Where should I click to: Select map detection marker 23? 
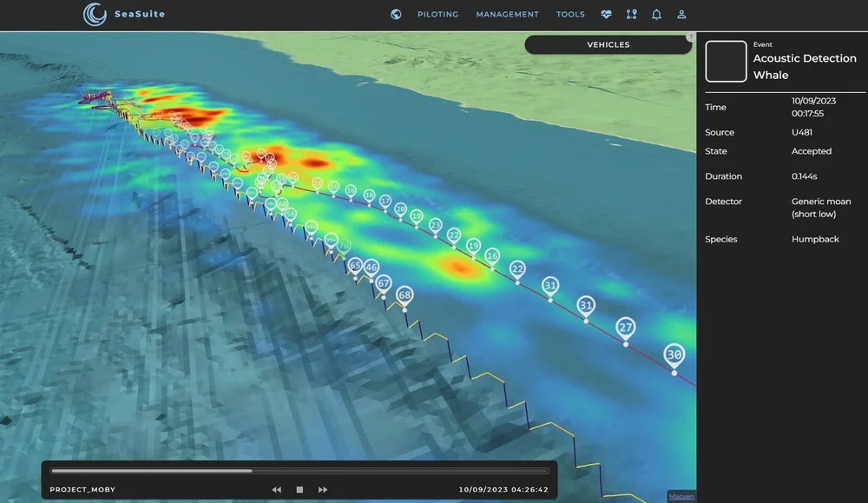point(435,226)
